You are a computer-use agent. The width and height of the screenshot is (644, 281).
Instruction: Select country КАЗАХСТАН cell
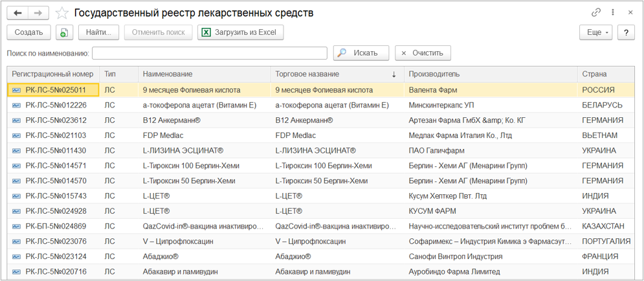[603, 226]
